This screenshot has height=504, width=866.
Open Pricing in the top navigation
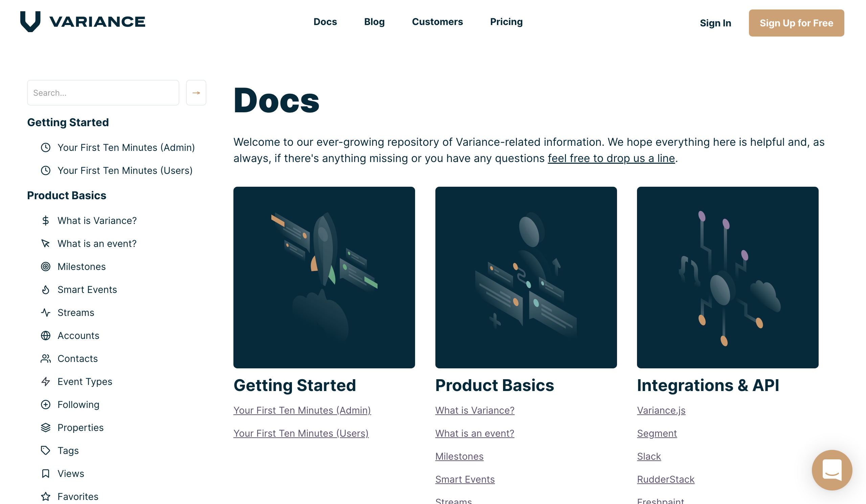[506, 22]
